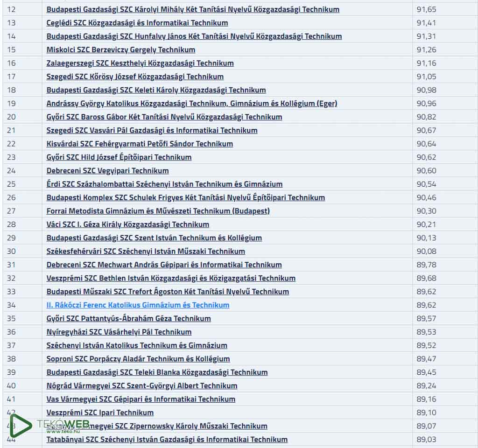Select score value 90,08

[426, 251]
